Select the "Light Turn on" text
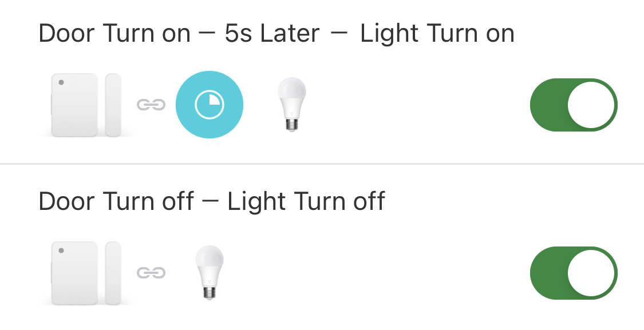This screenshot has height=330, width=644. tap(437, 34)
